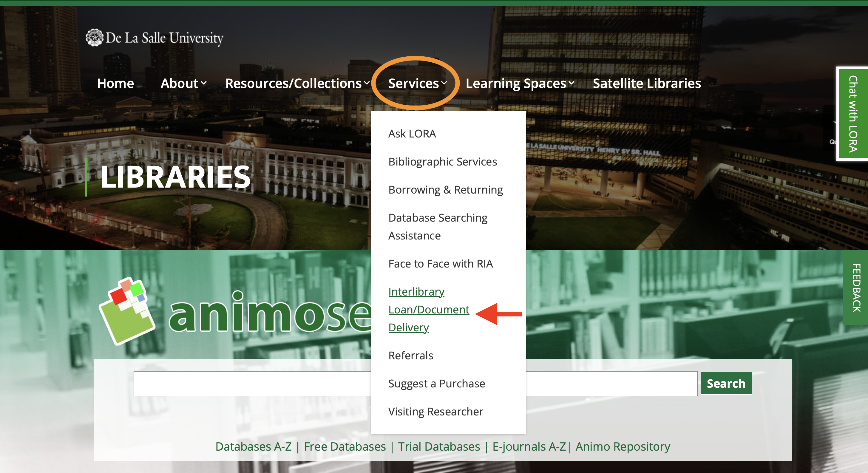
Task: Open Interlibrary Loan/Document Delivery link
Action: (429, 309)
